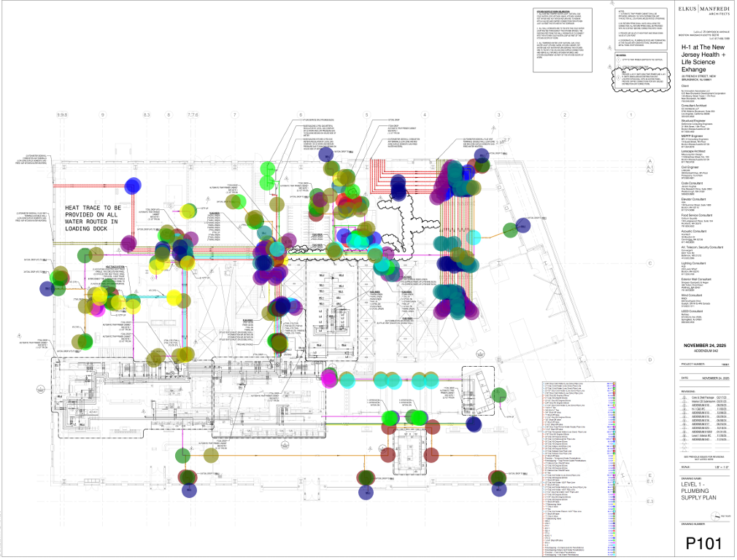The height and width of the screenshot is (560, 737).
Task: Click the 'Food Service Consultant' heading
Action: (697, 215)
